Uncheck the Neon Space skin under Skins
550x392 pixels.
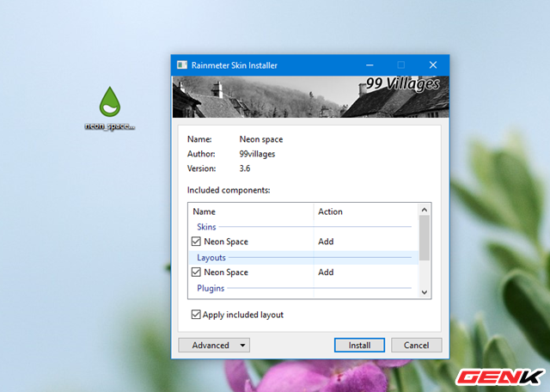coord(196,242)
